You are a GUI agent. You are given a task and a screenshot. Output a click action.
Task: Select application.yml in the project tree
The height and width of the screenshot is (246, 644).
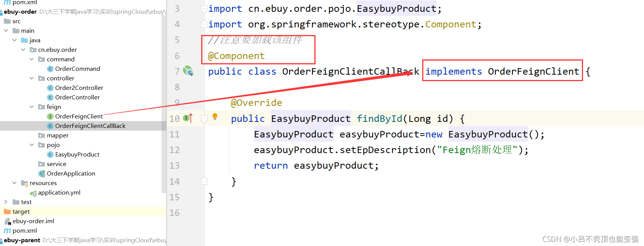[59, 193]
